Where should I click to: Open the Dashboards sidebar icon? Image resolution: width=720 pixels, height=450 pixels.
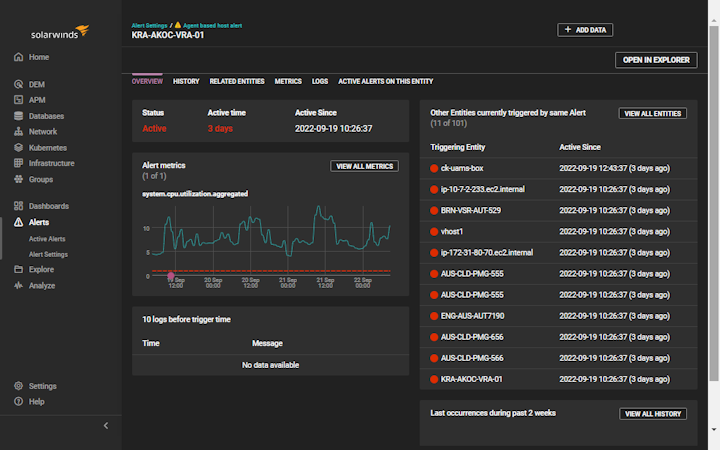click(19, 206)
